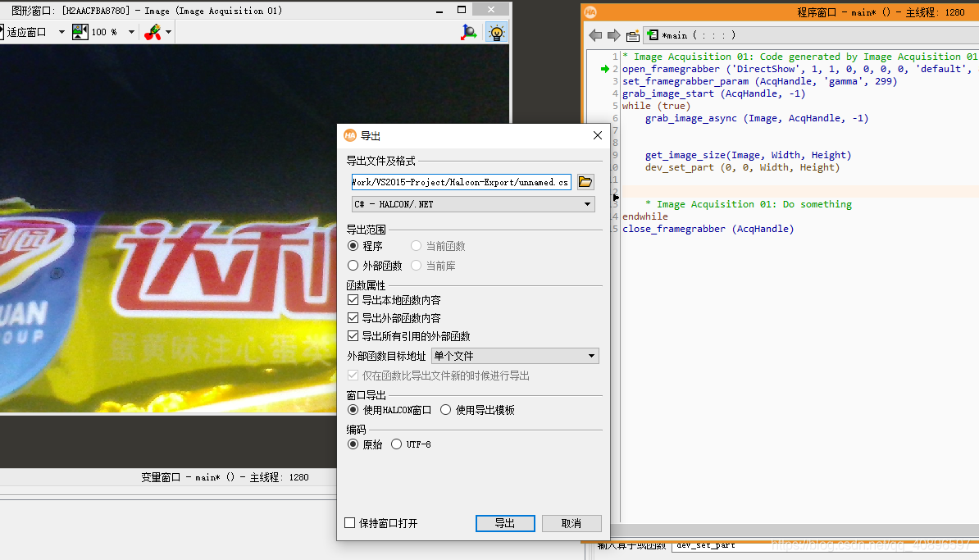Click the back arrow in program window
The width and height of the screenshot is (979, 560).
[595, 35]
